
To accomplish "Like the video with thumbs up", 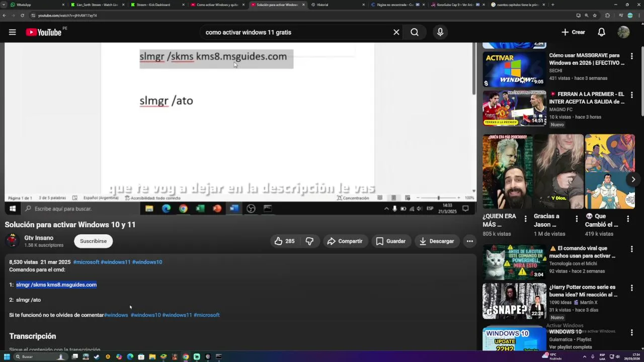I will click(x=285, y=241).
